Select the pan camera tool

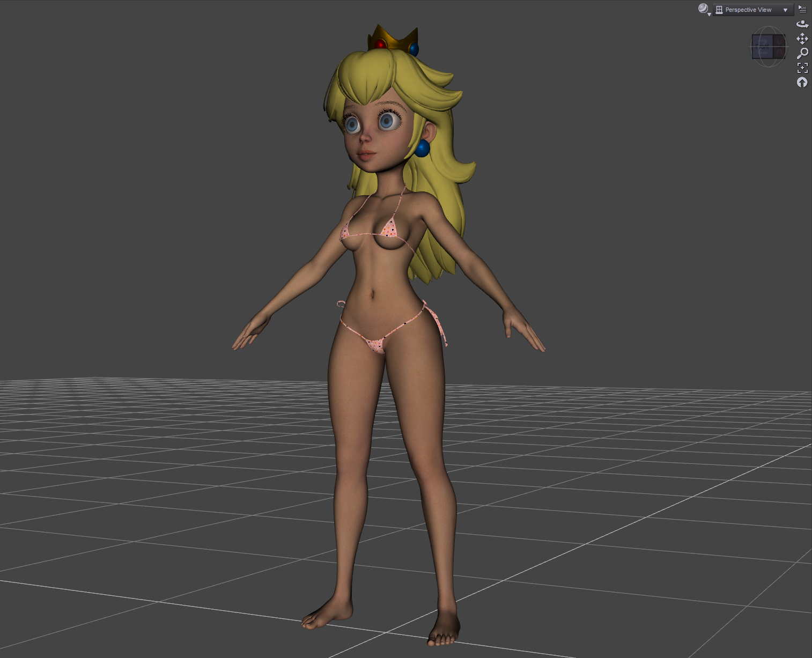pos(802,39)
